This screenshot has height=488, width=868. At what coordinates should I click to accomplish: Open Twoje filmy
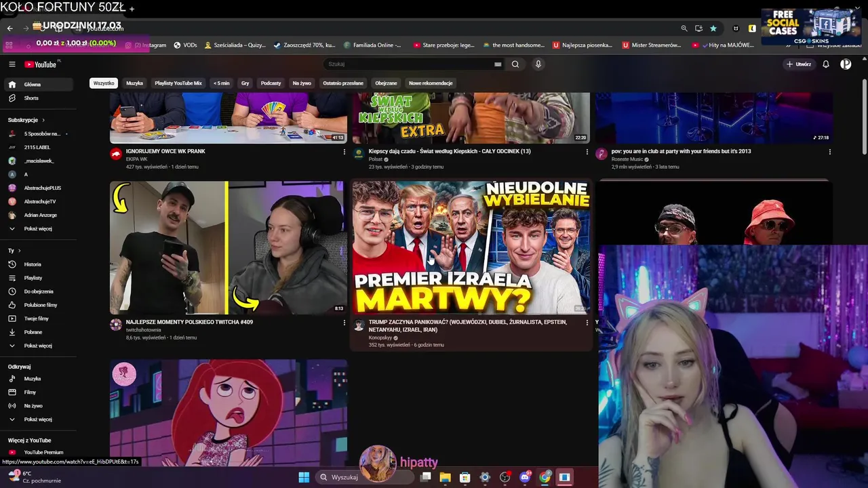[38, 319]
